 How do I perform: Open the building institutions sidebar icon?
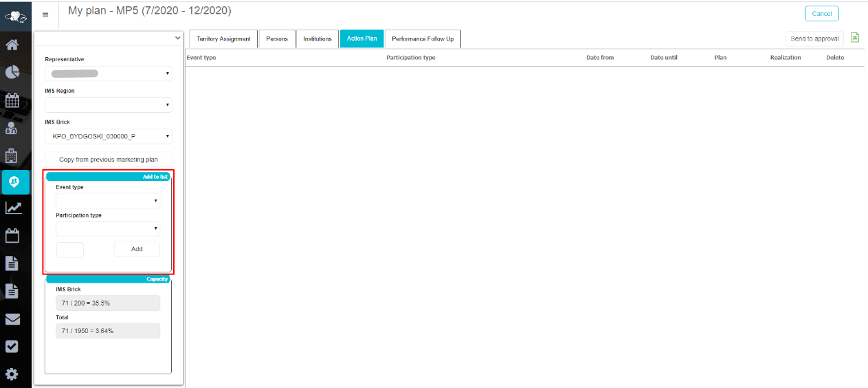point(12,155)
